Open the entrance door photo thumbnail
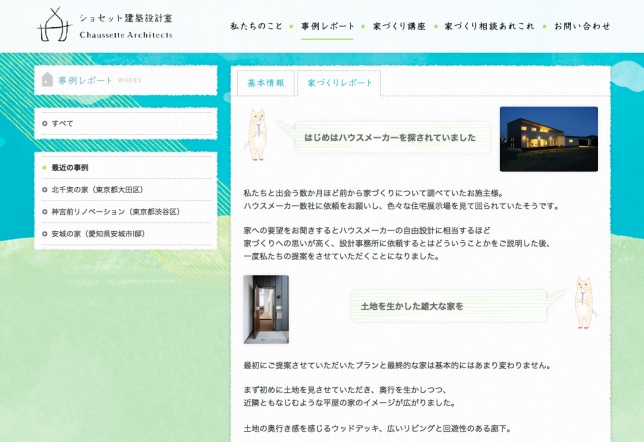 pyautogui.click(x=266, y=309)
